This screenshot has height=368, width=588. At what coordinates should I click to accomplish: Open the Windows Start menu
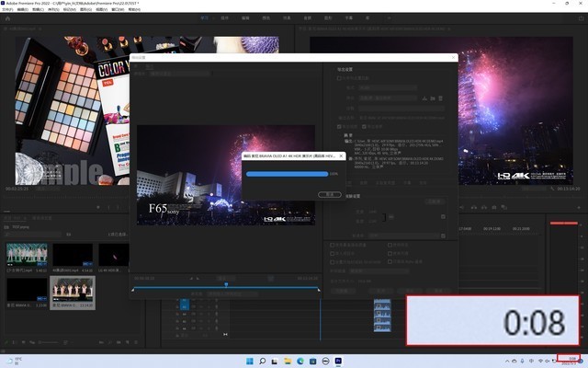tap(249, 361)
